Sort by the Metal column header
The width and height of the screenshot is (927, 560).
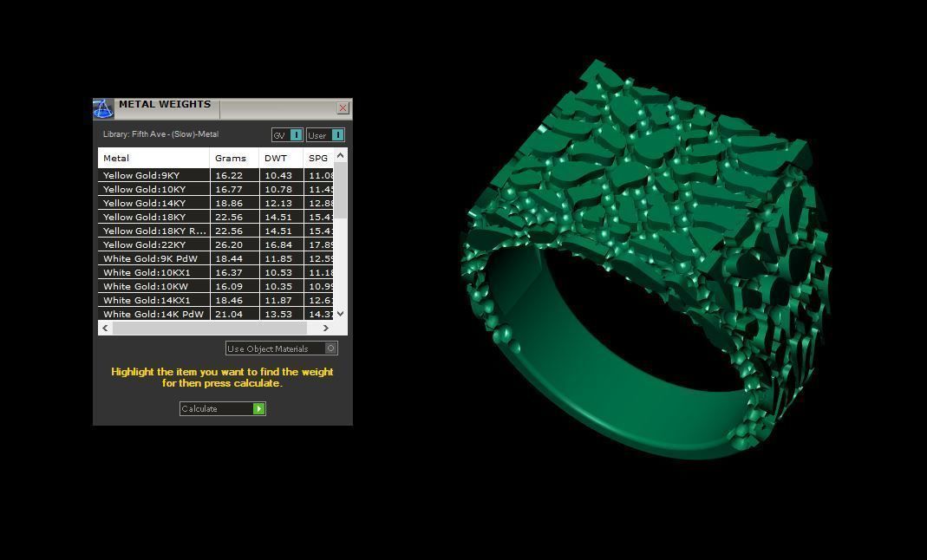coord(153,159)
